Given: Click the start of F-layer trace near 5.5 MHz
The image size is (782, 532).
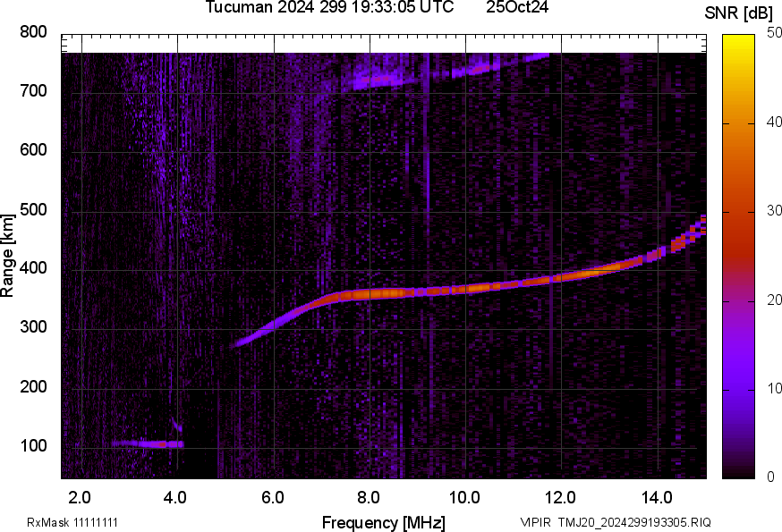Looking at the screenshot, I should click(251, 338).
